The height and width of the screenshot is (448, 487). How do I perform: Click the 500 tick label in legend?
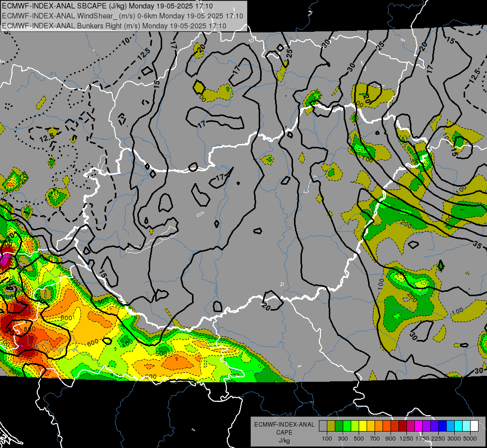pyautogui.click(x=359, y=439)
